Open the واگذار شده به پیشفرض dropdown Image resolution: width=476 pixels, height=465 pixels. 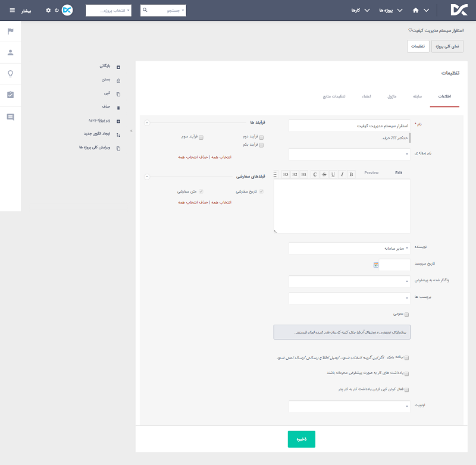[349, 281]
